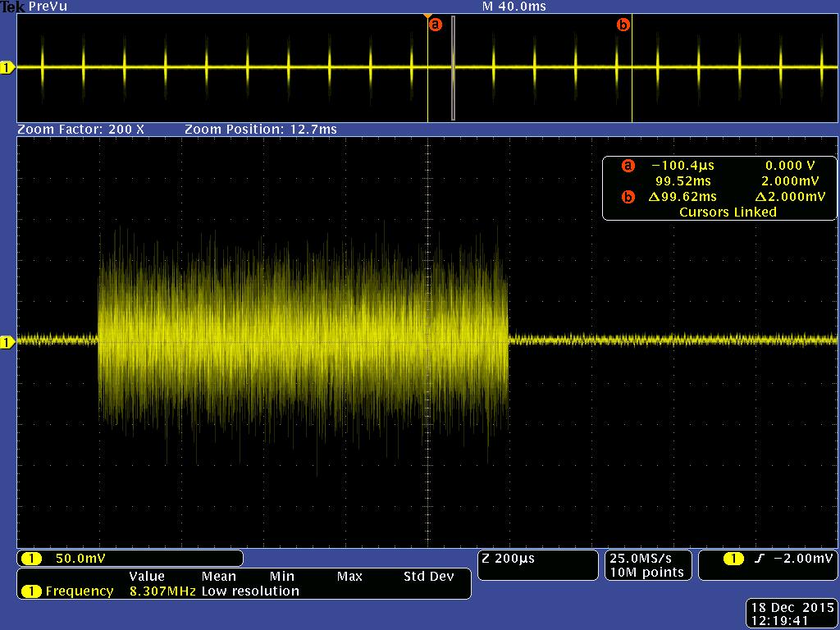Click the '18 Dec 2015' date readout
Viewport: 840px width, 630px height.
tap(793, 608)
